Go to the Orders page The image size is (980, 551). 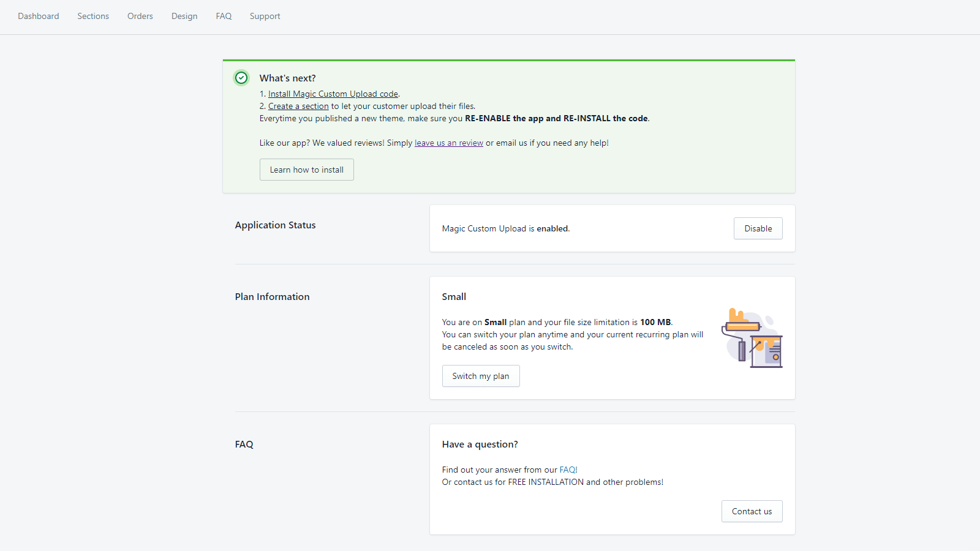[140, 16]
